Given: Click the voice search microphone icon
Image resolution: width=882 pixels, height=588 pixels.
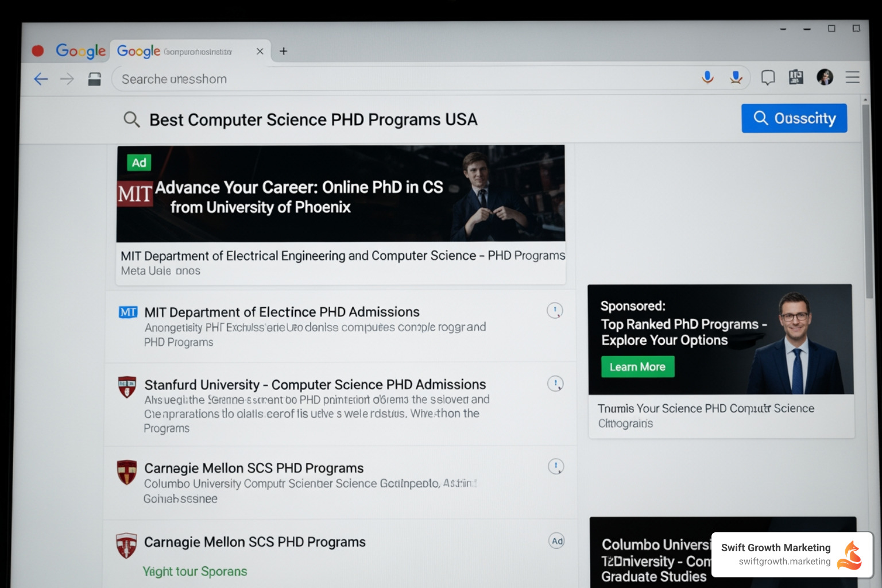Looking at the screenshot, I should click(x=707, y=77).
